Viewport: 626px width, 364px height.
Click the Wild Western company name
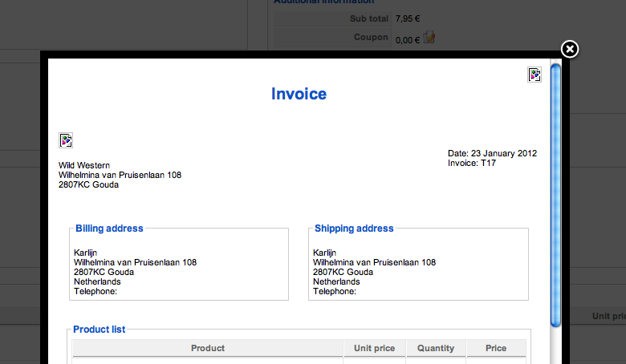click(83, 165)
